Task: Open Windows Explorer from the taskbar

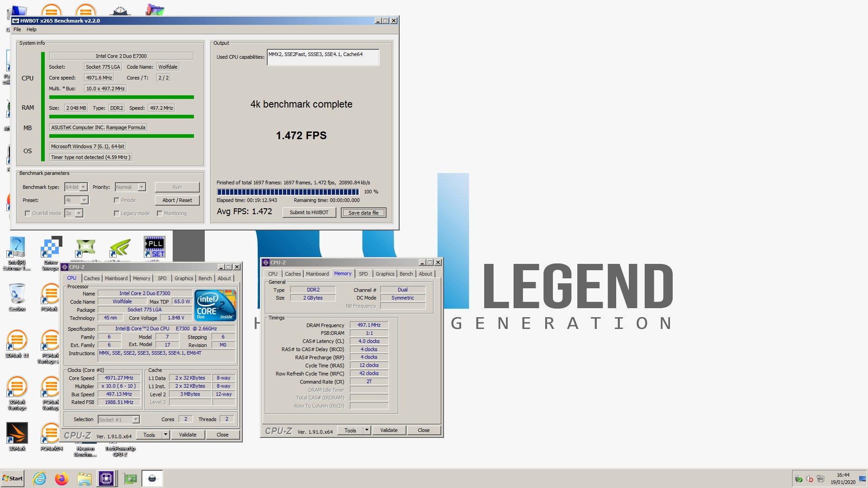Action: click(x=84, y=479)
